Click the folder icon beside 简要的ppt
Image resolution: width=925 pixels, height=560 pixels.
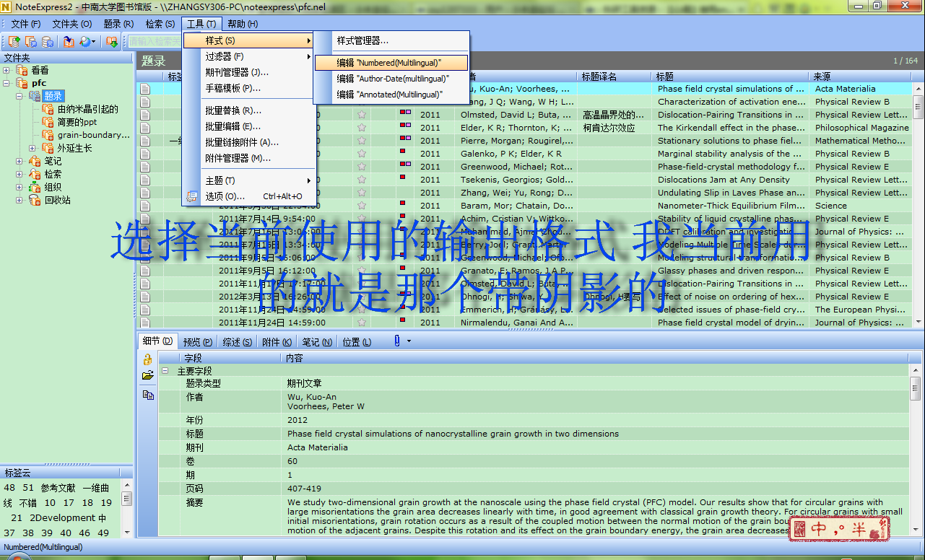pyautogui.click(x=48, y=123)
